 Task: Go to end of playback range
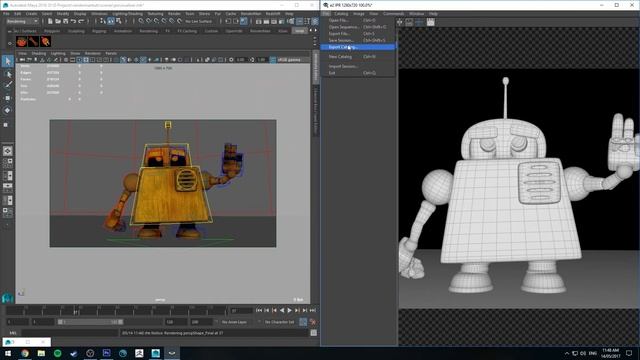tap(312, 311)
